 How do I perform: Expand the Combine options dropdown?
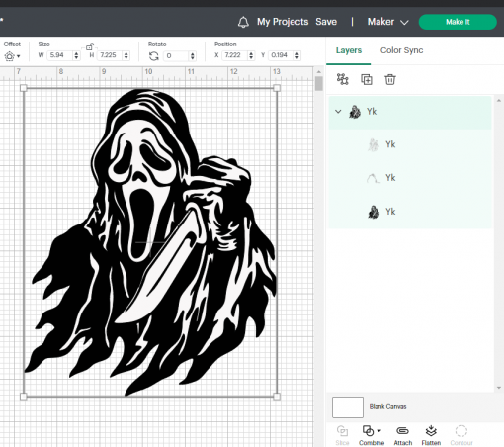click(x=379, y=430)
